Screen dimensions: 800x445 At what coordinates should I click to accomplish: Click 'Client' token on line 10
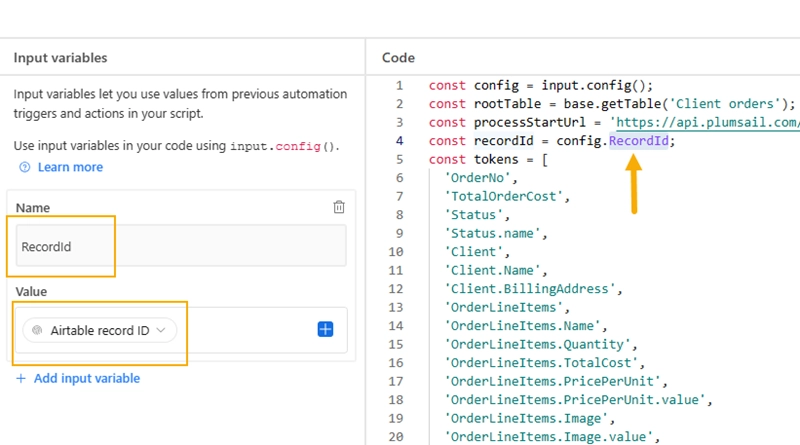point(473,252)
